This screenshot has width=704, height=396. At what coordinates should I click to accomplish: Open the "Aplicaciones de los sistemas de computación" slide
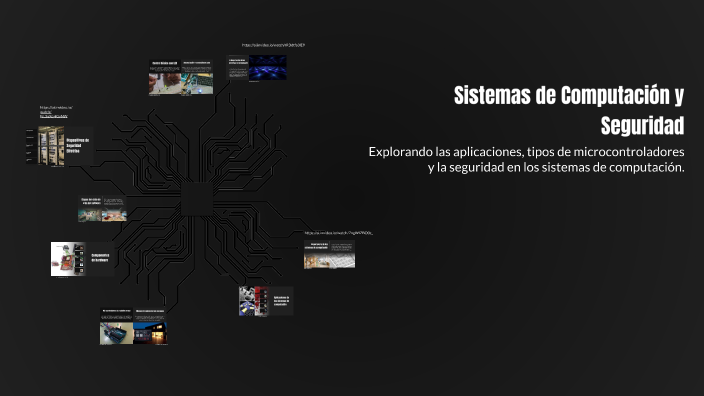coord(266,301)
